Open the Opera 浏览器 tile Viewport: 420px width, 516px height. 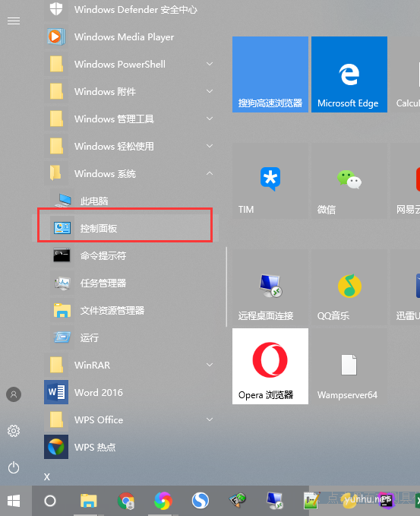click(270, 366)
